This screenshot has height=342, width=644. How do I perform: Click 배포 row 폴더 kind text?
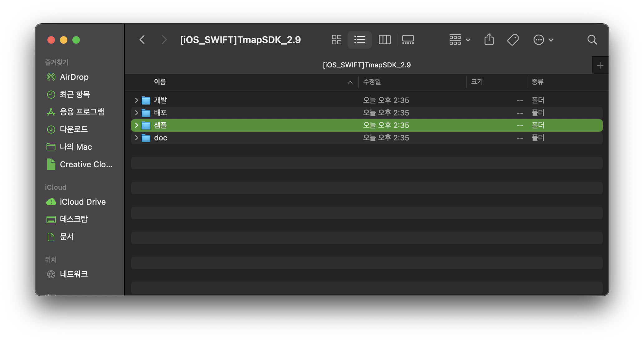(x=538, y=113)
